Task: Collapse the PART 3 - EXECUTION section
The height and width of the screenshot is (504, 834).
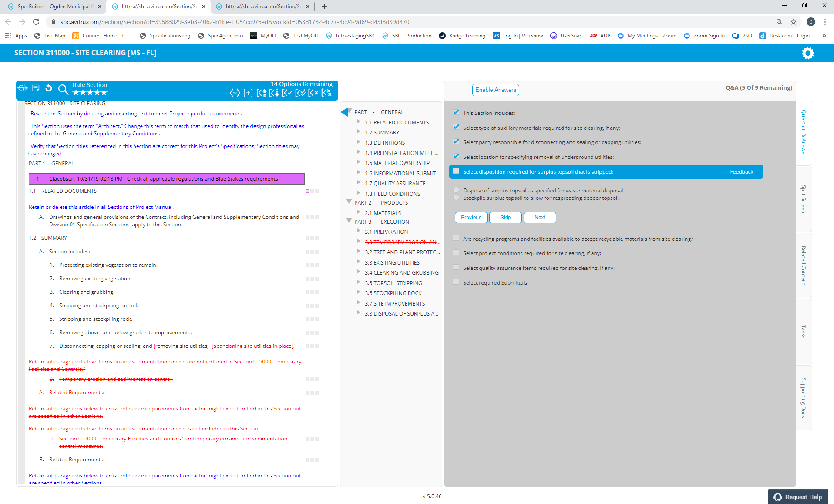Action: tap(349, 221)
